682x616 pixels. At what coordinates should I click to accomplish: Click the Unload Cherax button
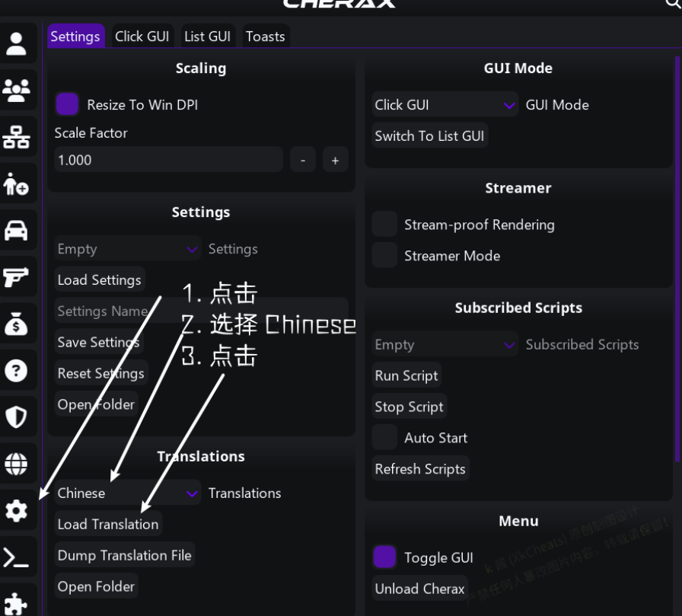419,589
